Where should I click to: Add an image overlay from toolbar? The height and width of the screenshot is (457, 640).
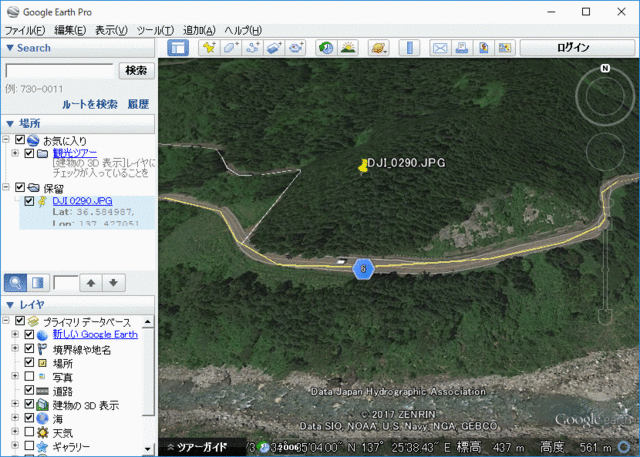pos(274,48)
